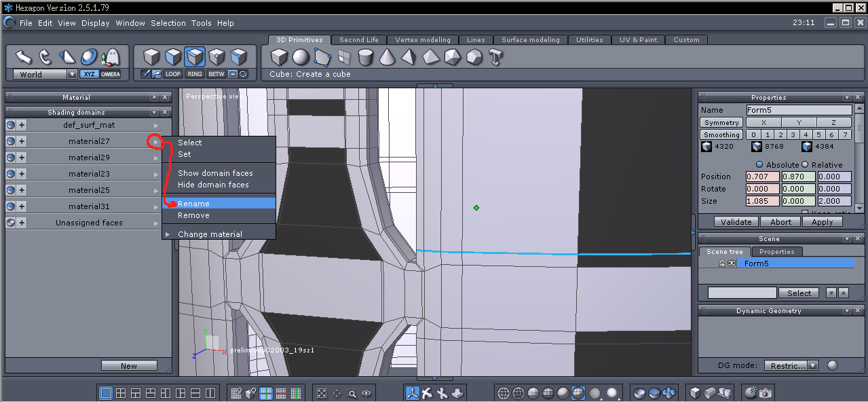Screen dimensions: 868x402
Task: Click the zoom magnifier view icon
Action: (x=352, y=392)
